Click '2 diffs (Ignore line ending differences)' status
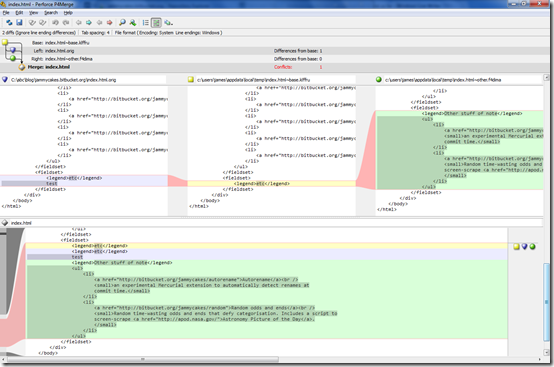Image resolution: width=554 pixels, height=367 pixels. tap(39, 32)
